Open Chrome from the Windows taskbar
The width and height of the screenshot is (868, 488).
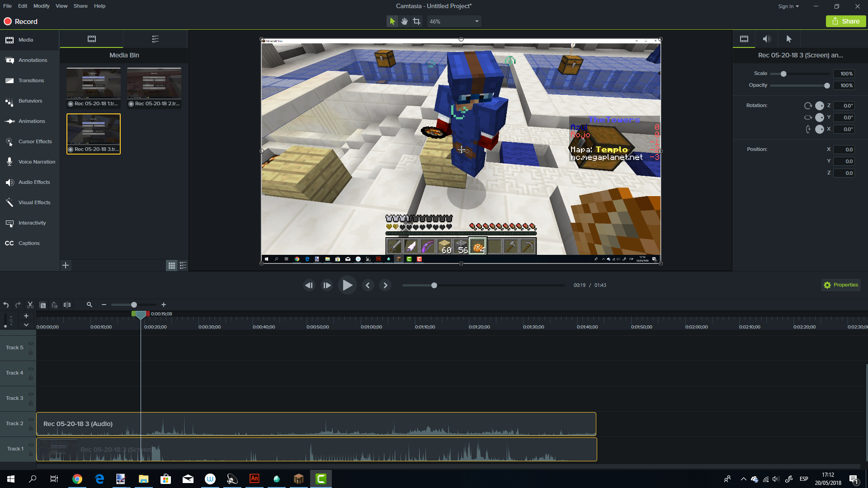click(x=77, y=479)
